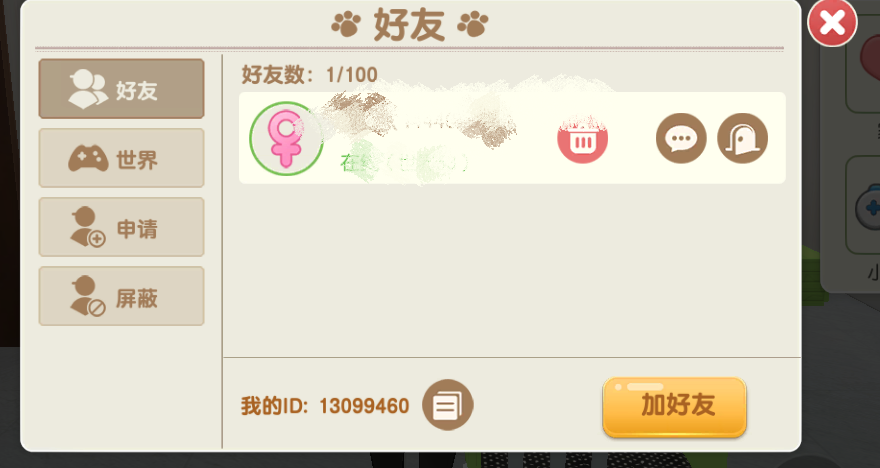This screenshot has width=880, height=468.
Task: Go to the 屏蔽 blocked tab
Action: 121,296
